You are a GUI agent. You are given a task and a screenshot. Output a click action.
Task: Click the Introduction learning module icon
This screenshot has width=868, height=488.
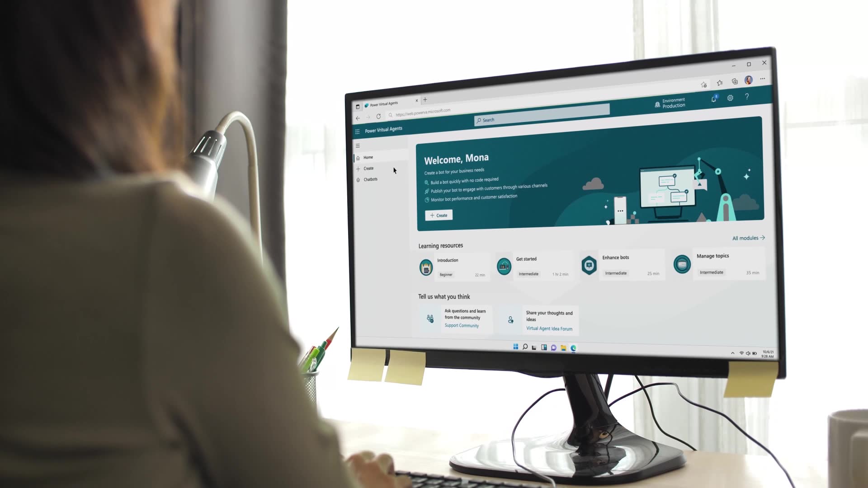pos(426,267)
